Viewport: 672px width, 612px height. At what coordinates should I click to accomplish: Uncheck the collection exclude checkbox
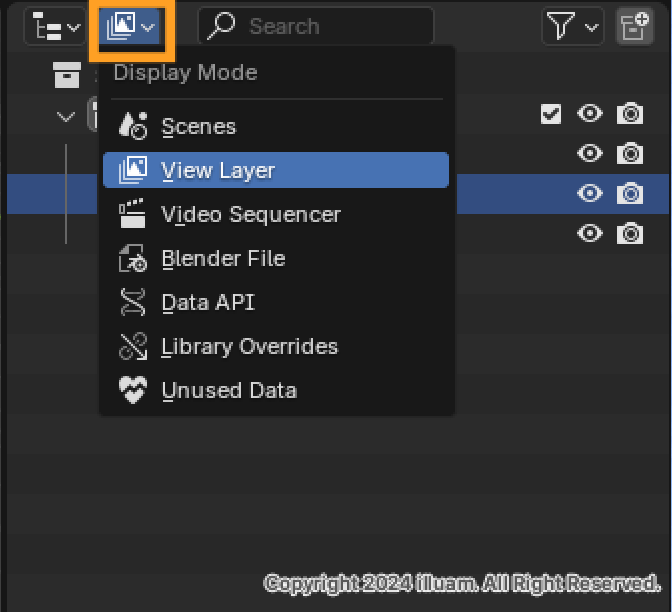(551, 114)
